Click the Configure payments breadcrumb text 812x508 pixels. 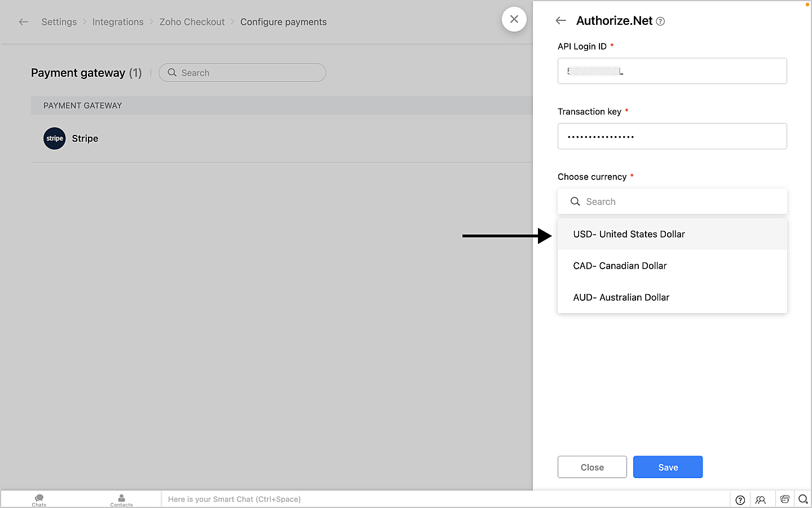[284, 22]
